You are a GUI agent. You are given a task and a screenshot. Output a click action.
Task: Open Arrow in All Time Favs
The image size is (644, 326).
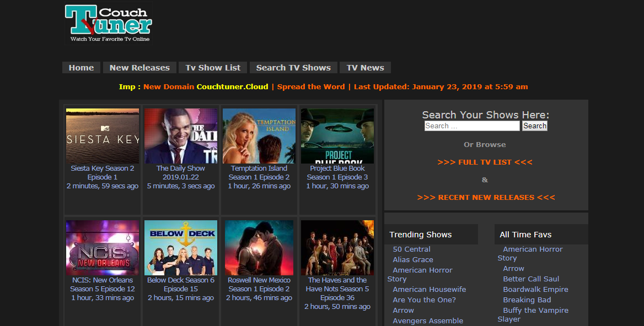point(513,269)
